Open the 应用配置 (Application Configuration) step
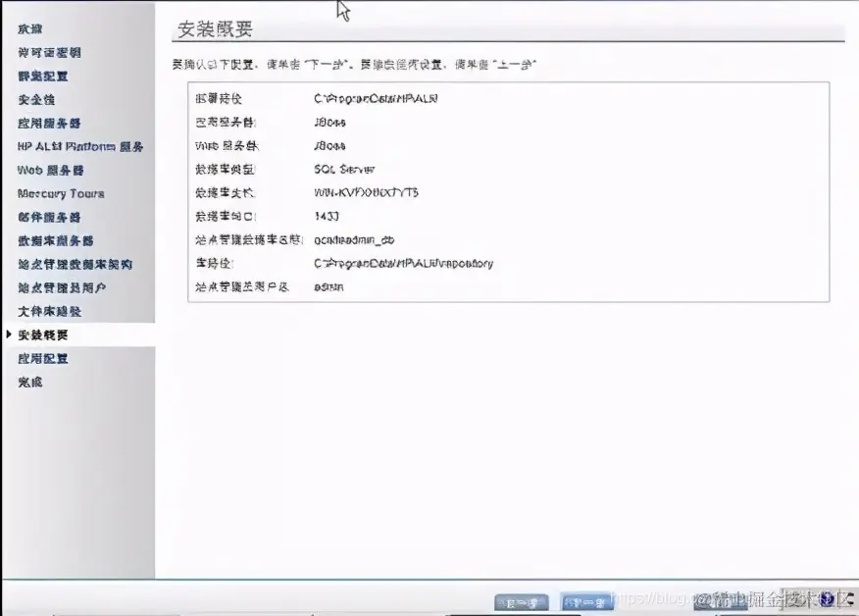This screenshot has height=616, width=859. pyautogui.click(x=43, y=358)
